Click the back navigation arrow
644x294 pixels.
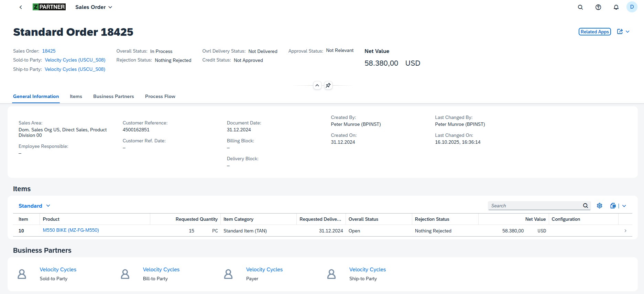click(x=21, y=7)
